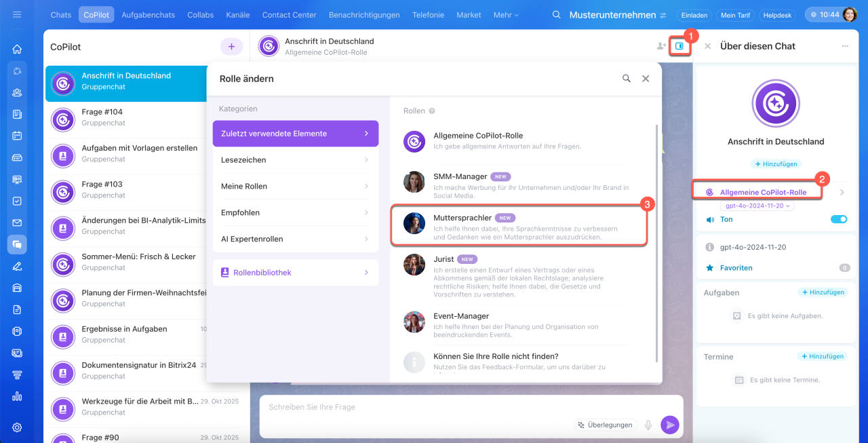Click the Schreiben Sie Ihre Frage field

pyautogui.click(x=414, y=408)
